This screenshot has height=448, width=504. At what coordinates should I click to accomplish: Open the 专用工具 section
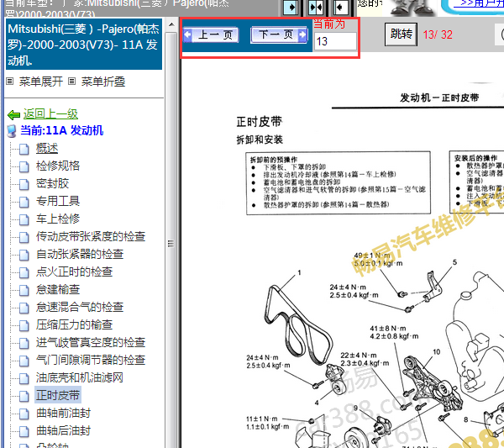pyautogui.click(x=58, y=201)
